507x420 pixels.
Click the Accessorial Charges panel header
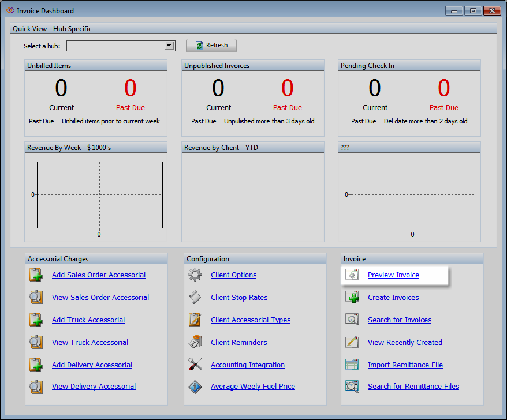click(96, 259)
